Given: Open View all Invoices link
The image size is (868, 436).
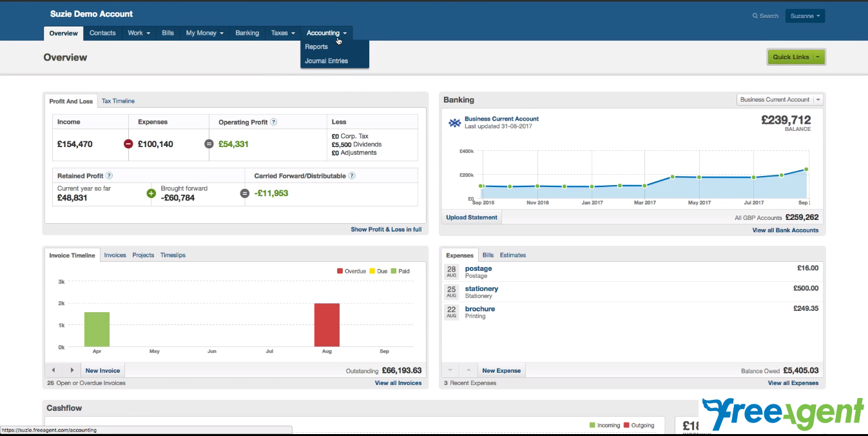Looking at the screenshot, I should [398, 382].
